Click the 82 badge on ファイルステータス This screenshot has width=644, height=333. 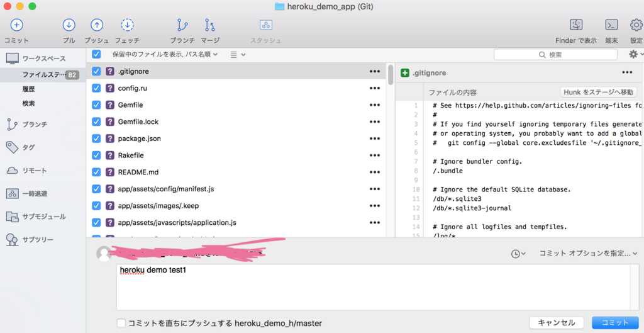tap(72, 75)
